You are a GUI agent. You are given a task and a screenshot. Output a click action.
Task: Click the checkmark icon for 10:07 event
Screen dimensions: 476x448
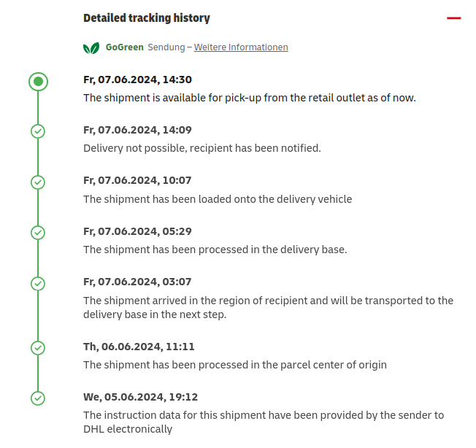[x=38, y=182]
